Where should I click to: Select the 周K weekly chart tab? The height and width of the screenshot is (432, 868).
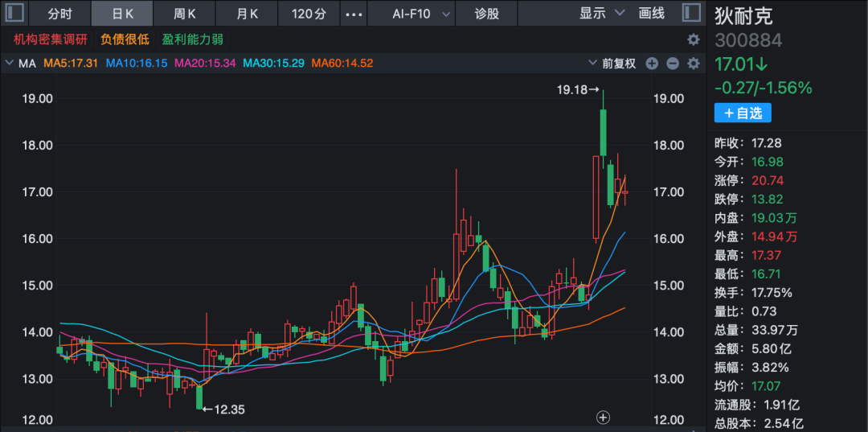185,14
